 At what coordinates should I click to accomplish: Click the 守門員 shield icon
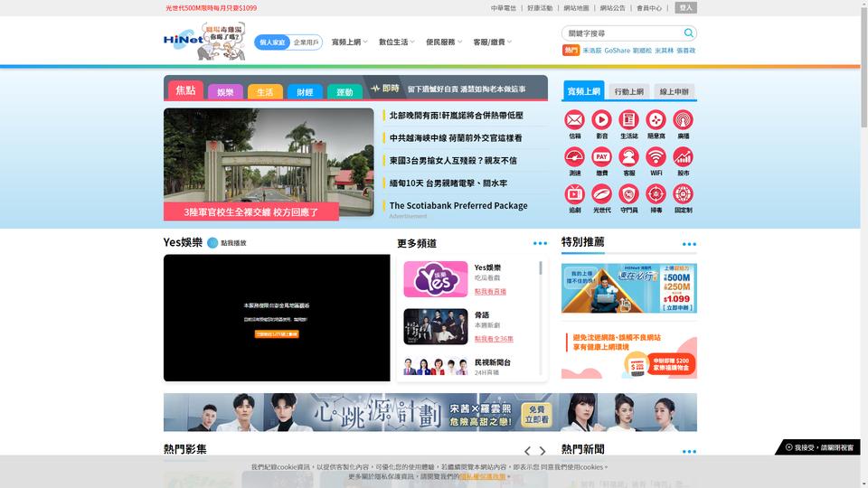(629, 194)
